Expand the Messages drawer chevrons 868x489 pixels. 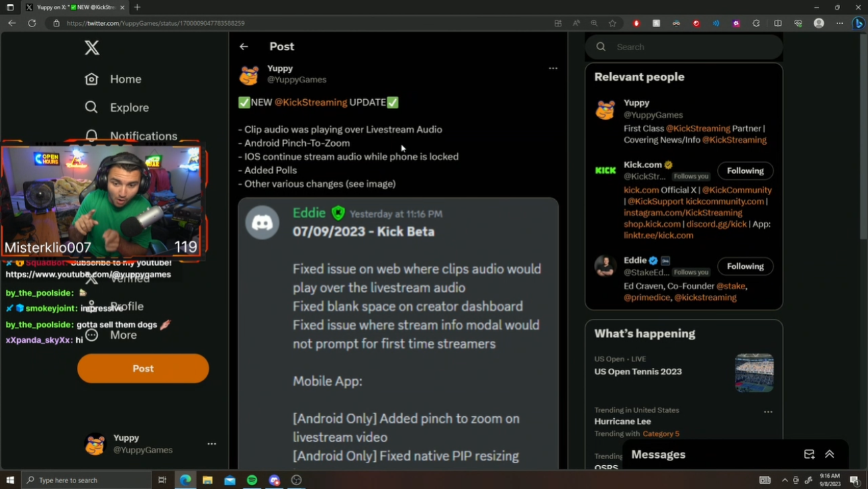830,454
